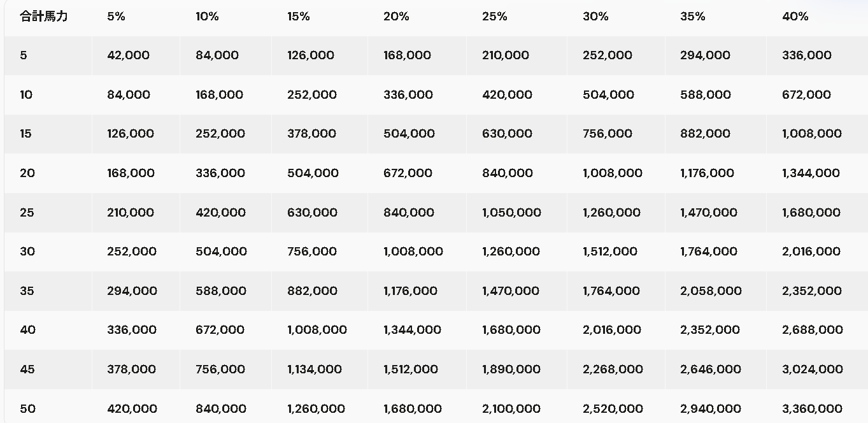Select the 2,520,000 cell
This screenshot has height=423, width=868.
point(612,408)
